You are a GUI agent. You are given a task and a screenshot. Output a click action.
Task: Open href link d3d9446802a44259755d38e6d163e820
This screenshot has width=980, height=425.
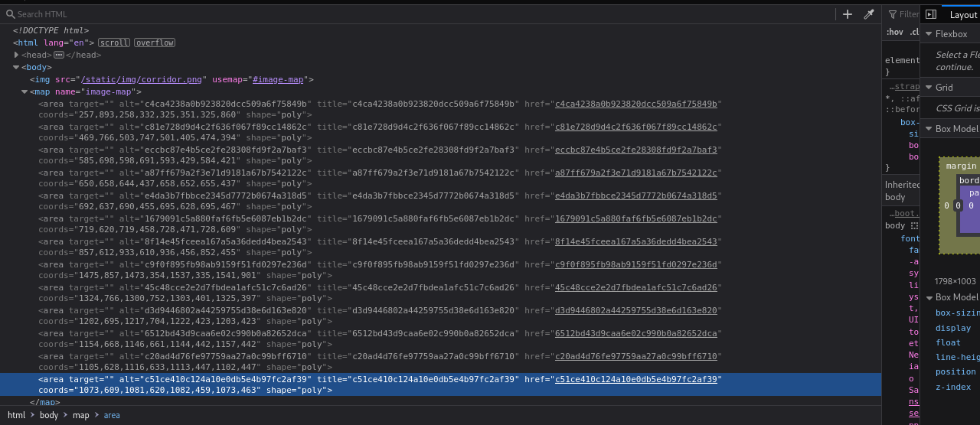636,310
